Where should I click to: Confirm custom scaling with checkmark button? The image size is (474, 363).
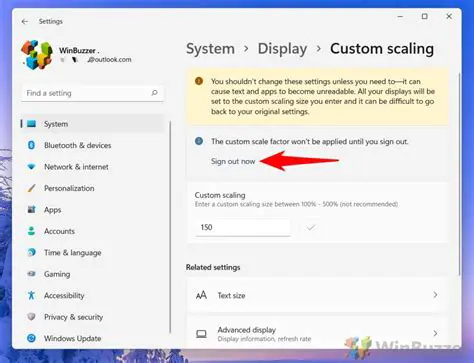click(311, 227)
